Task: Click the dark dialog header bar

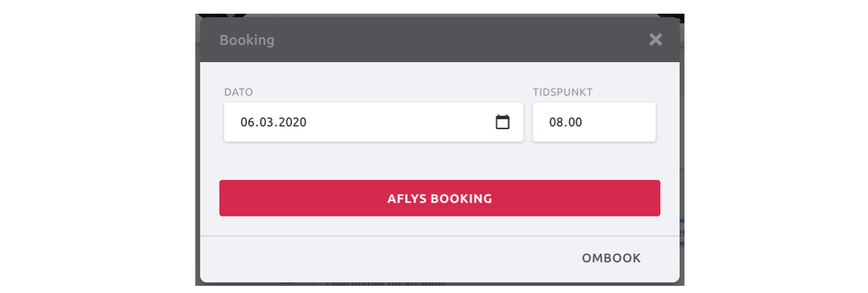Action: (x=440, y=40)
